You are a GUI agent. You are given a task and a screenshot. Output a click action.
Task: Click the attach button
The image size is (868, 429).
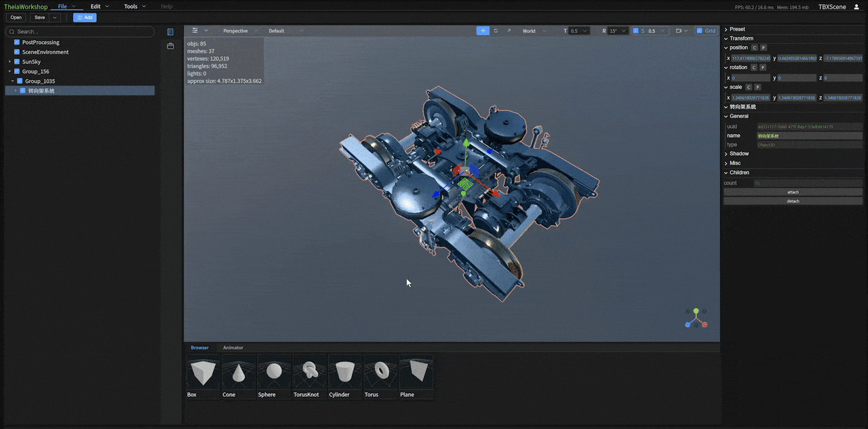[793, 192]
